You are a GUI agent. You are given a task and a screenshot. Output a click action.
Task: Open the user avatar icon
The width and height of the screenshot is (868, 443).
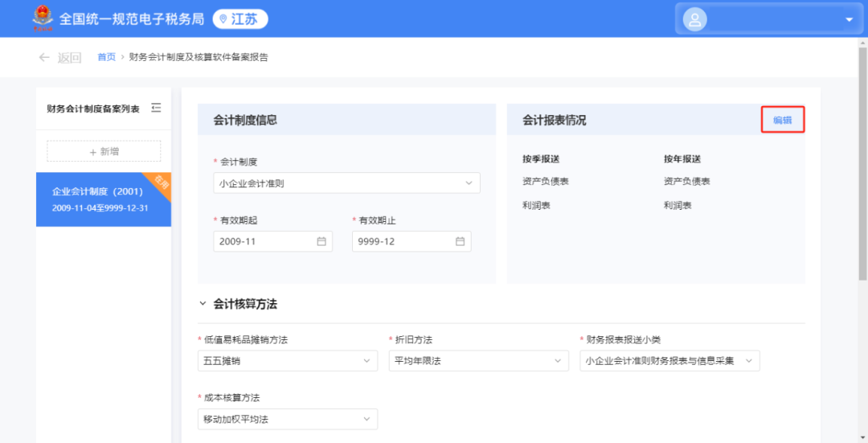[694, 19]
